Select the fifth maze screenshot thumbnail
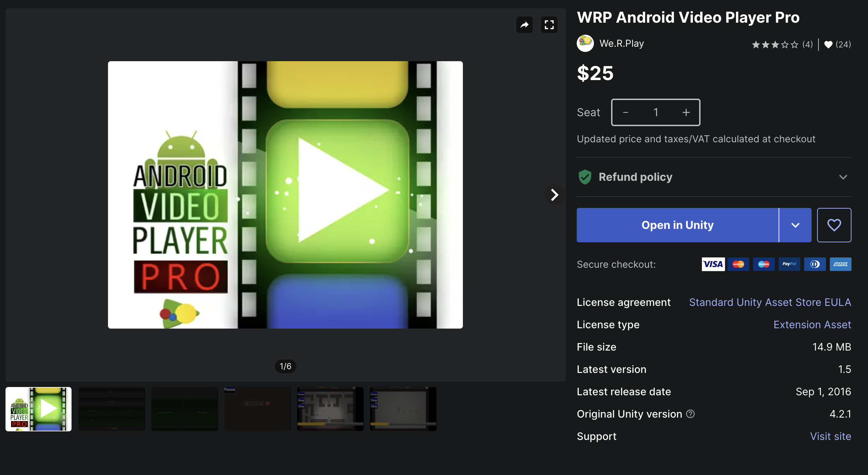The width and height of the screenshot is (868, 475). [x=330, y=409]
